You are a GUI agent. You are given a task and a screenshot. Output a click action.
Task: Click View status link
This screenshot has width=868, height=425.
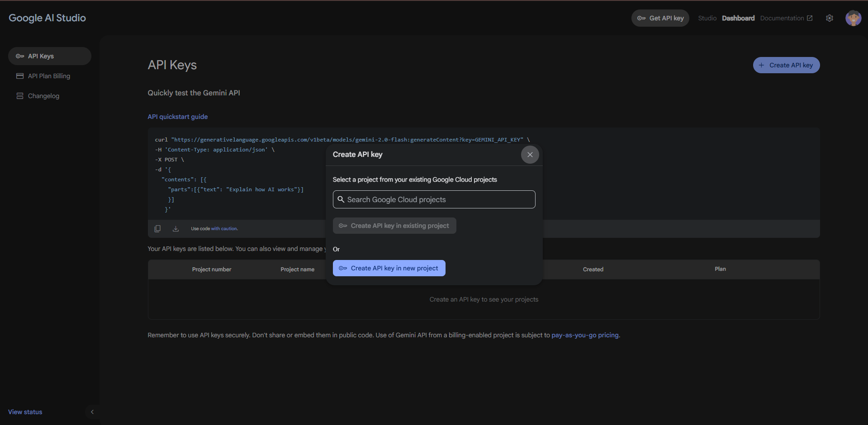click(25, 412)
